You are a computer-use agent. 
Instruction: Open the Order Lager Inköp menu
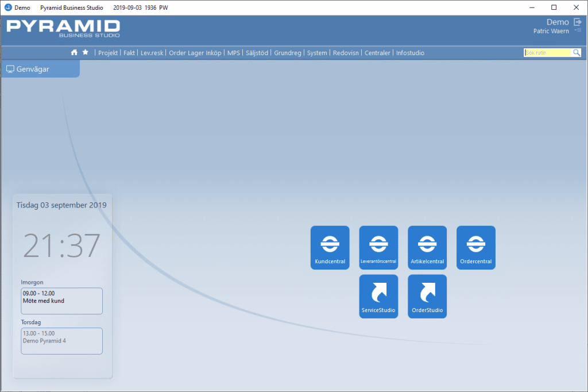tap(195, 53)
